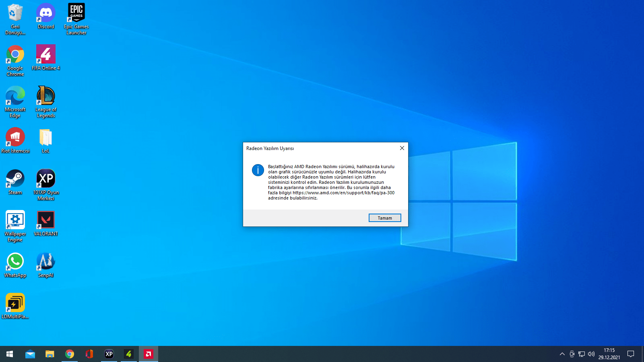Select the LDMultiPlayer desktop shortcut

[x=15, y=306]
